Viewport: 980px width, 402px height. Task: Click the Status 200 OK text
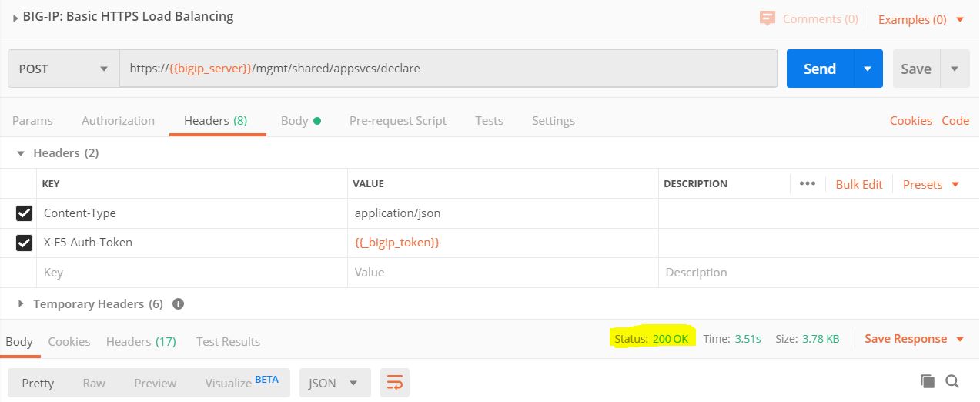click(651, 339)
